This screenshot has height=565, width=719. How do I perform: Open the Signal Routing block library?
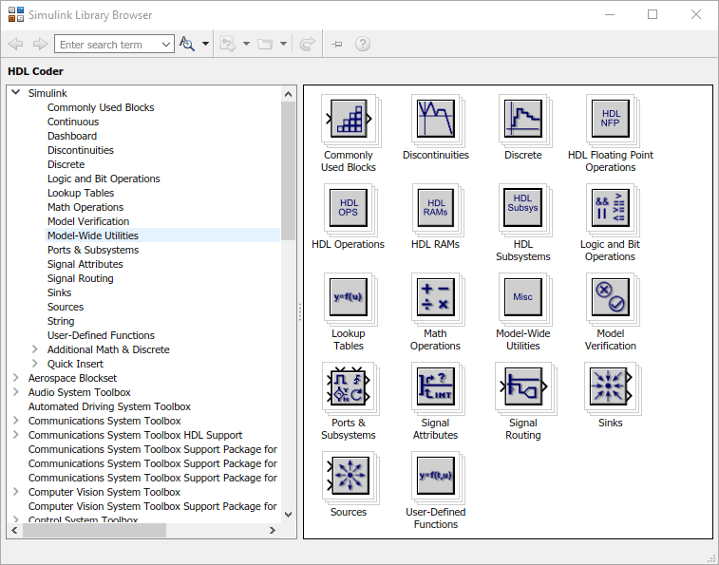click(522, 387)
